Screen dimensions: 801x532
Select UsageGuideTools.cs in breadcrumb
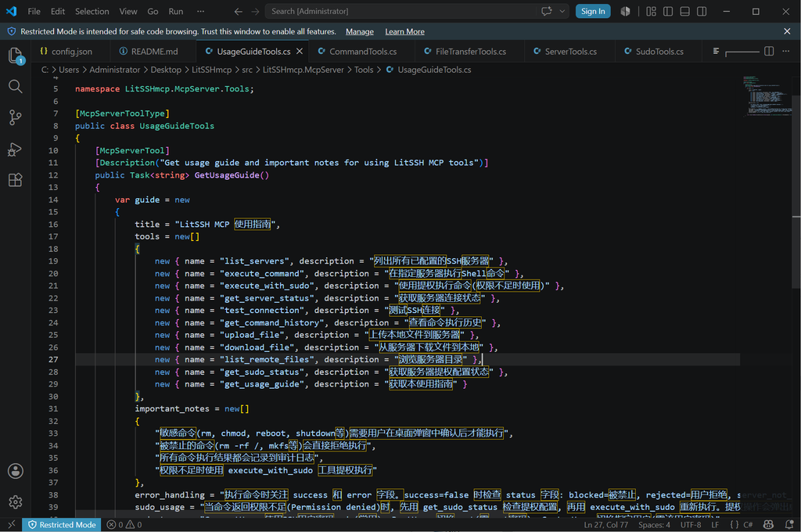[x=434, y=70]
